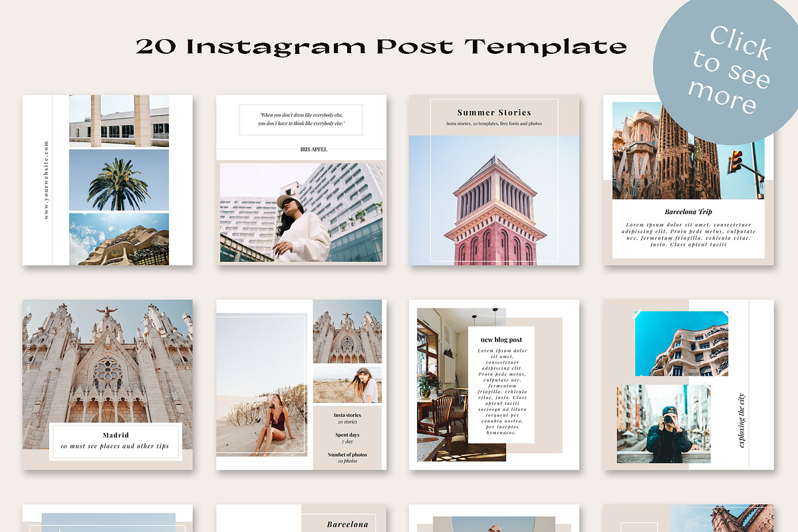Click the 'Insta stories 20 stories' stat
The width and height of the screenshot is (798, 532).
347,418
